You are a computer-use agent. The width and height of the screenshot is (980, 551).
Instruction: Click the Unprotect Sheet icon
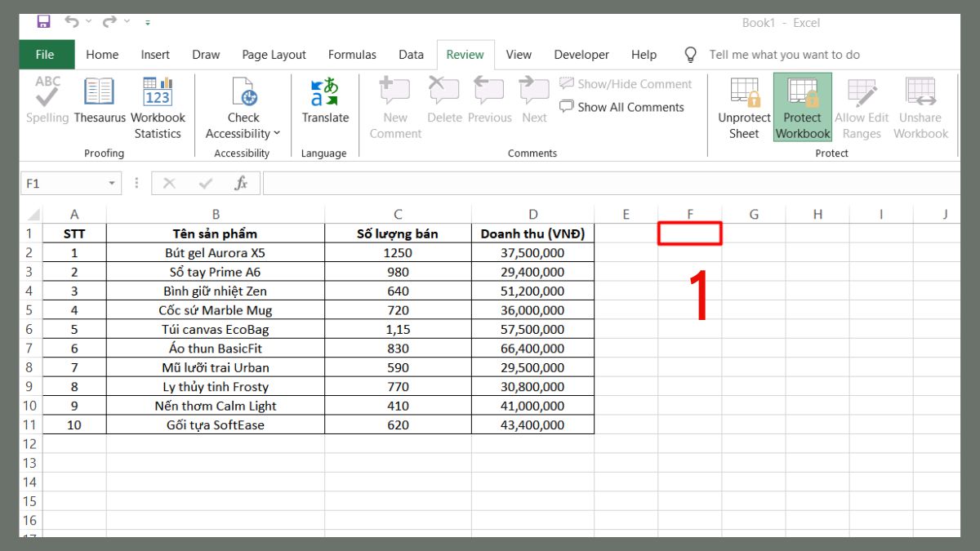743,106
